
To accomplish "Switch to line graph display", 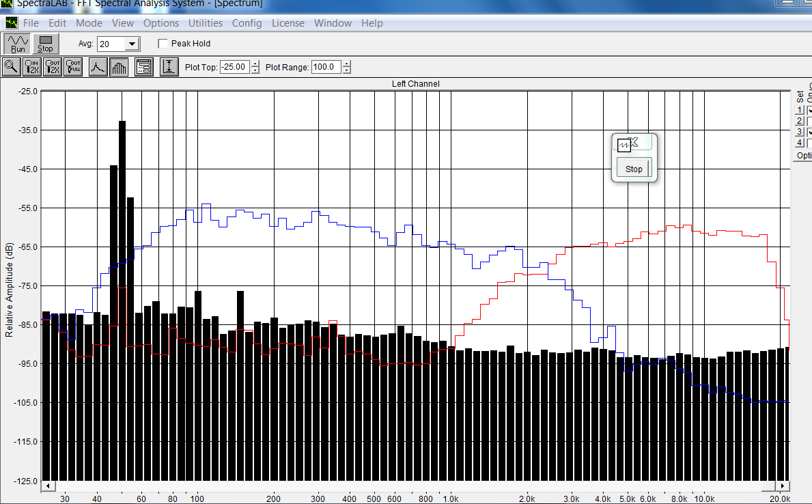I will tap(98, 67).
